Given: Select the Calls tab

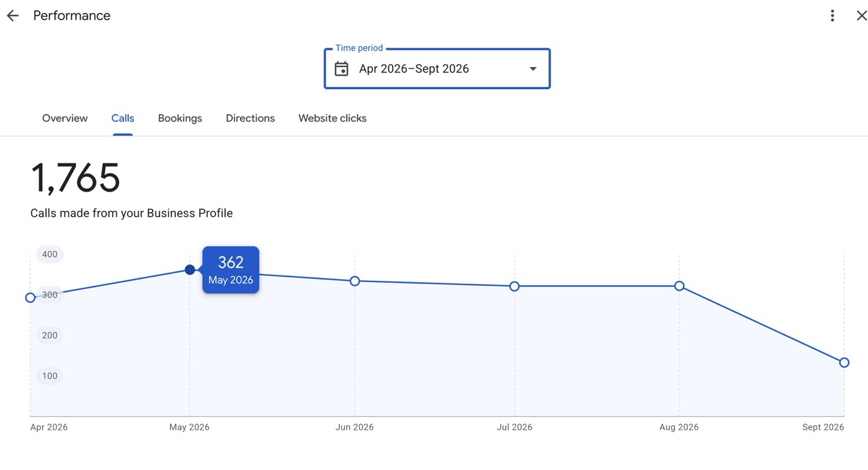Looking at the screenshot, I should (123, 118).
